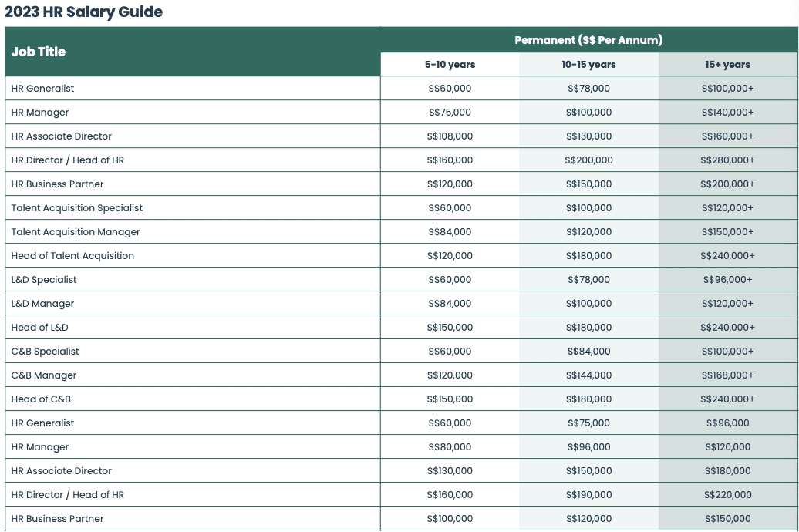Click the Talent Acquisition Specialist row label

77,208
